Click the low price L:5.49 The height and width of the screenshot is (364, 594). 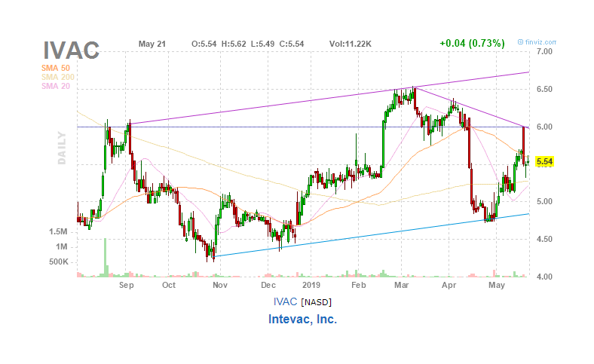pos(262,44)
